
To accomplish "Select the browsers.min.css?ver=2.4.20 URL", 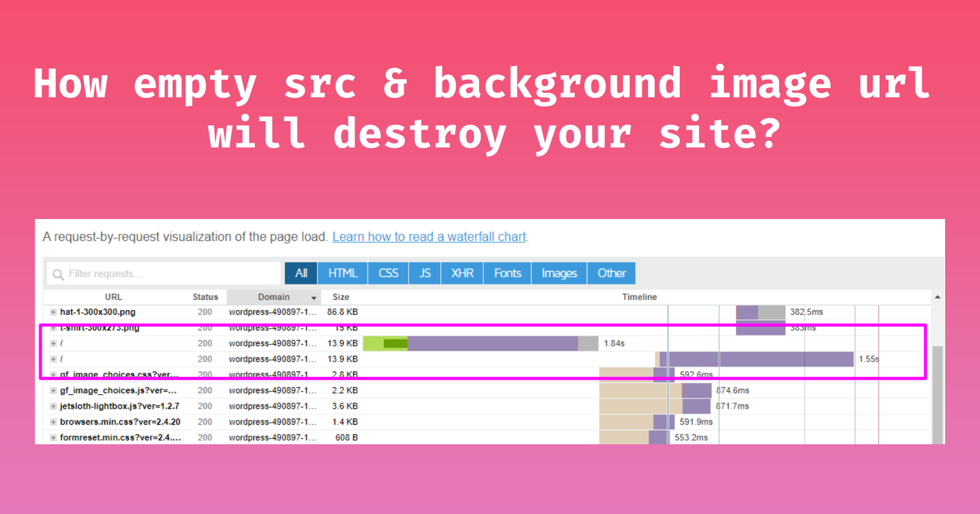I will coord(120,422).
